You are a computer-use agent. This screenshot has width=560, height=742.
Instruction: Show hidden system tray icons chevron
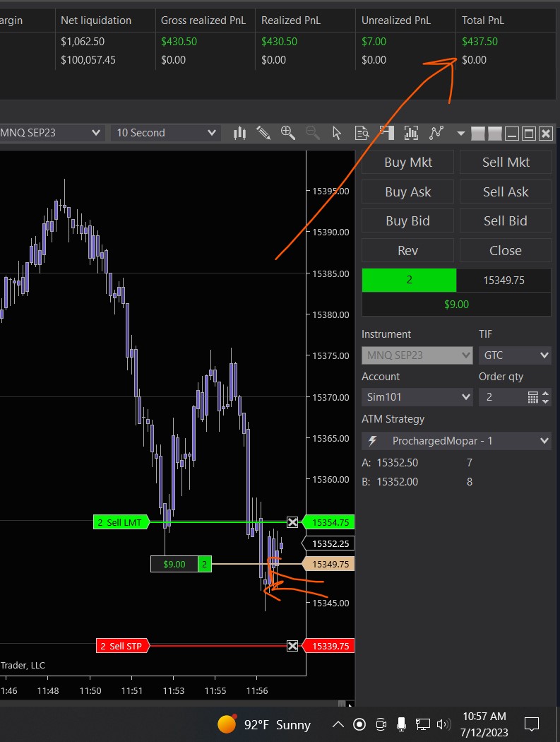click(x=338, y=724)
